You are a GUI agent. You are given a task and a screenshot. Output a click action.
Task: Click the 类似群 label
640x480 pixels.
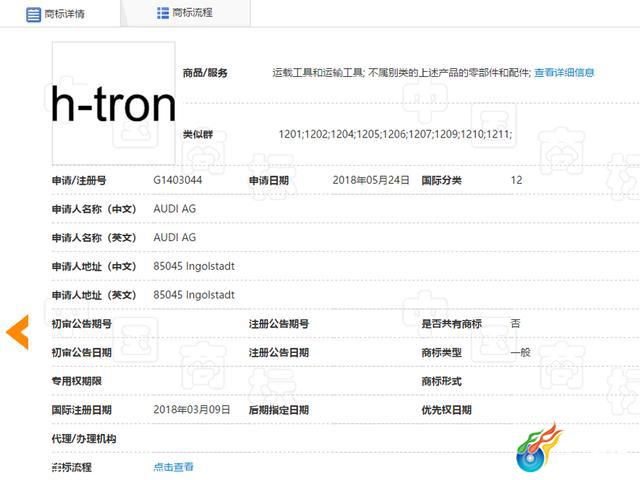(198, 134)
